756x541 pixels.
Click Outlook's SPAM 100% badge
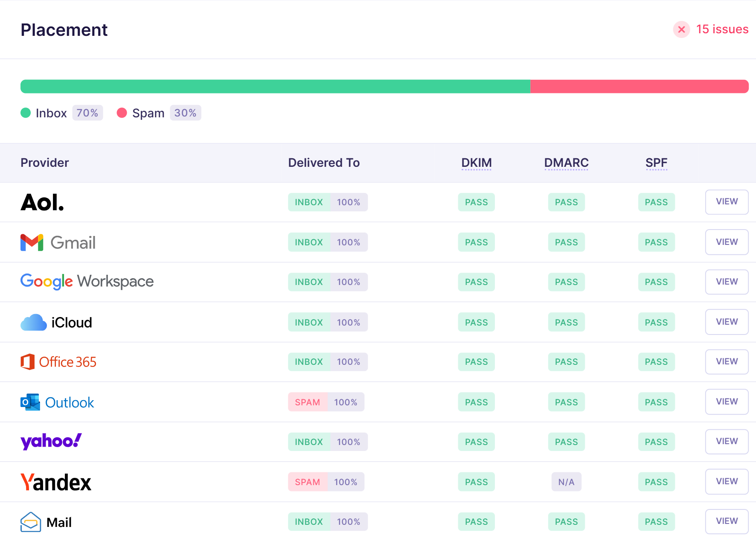(x=326, y=402)
